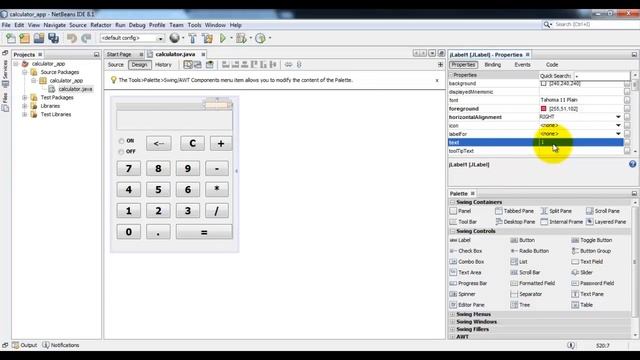Open the Output window from status bar
Screen dimensions: 640x360
[24, 345]
